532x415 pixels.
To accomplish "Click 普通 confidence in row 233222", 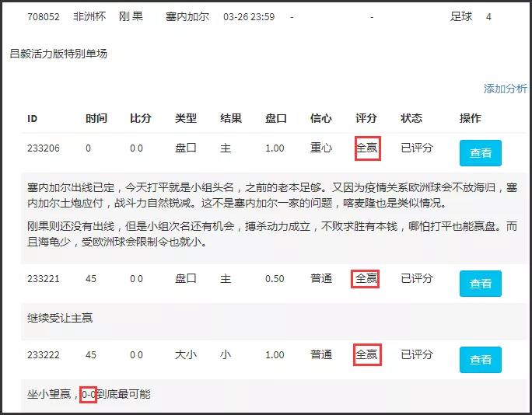I will click(x=321, y=354).
